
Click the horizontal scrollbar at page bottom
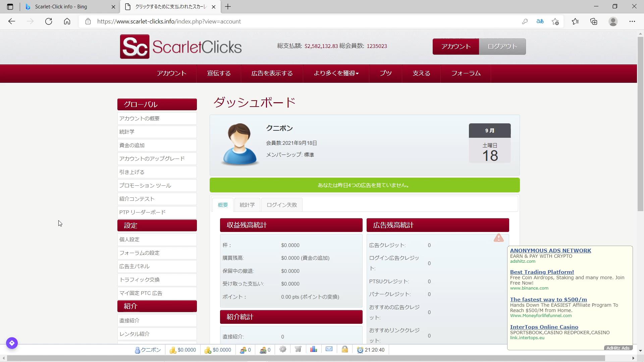pos(306,358)
